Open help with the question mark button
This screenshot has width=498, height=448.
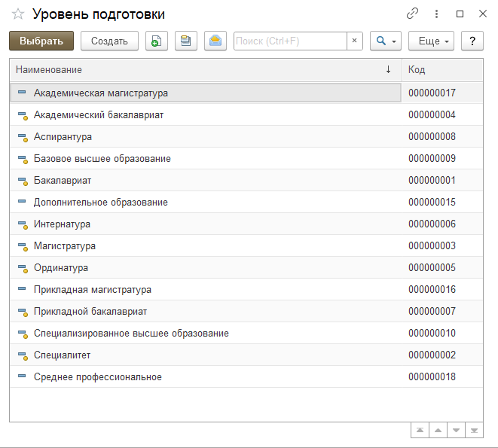click(472, 41)
